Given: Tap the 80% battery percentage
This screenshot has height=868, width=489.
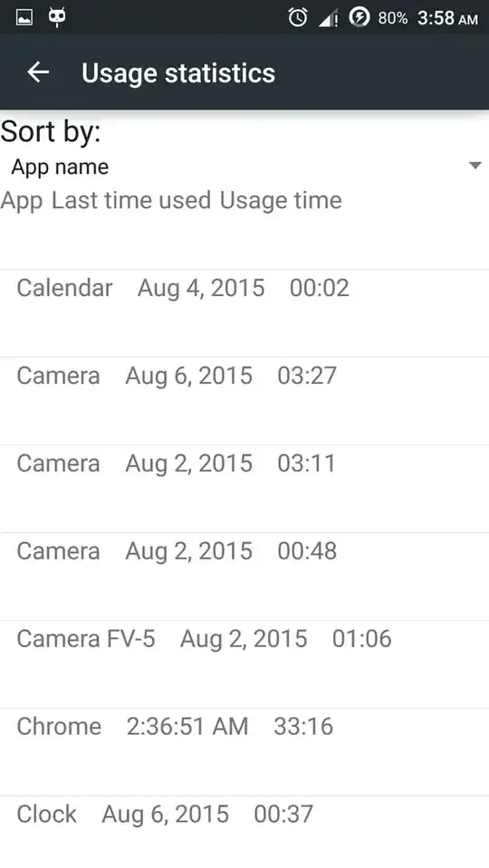Looking at the screenshot, I should click(x=393, y=18).
